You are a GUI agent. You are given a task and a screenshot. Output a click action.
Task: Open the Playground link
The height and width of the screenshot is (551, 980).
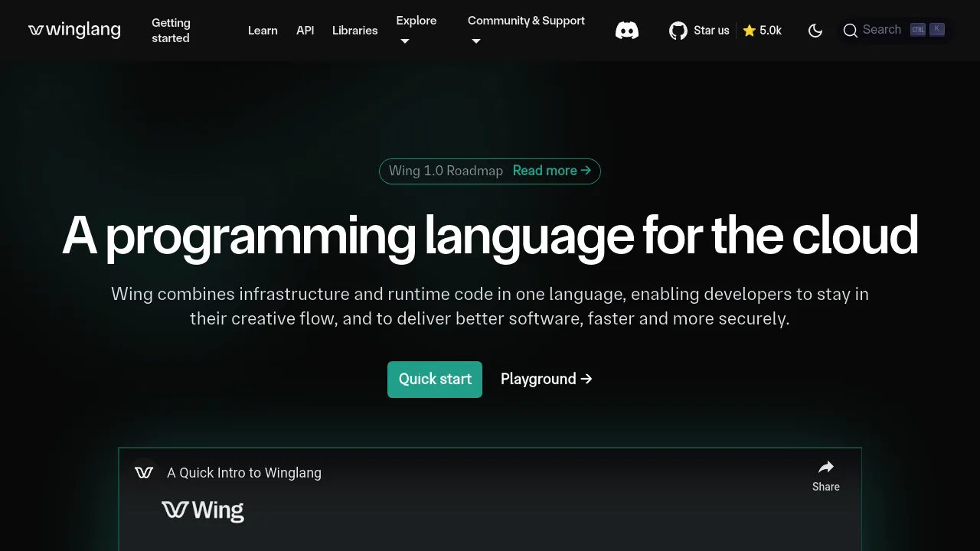point(547,380)
